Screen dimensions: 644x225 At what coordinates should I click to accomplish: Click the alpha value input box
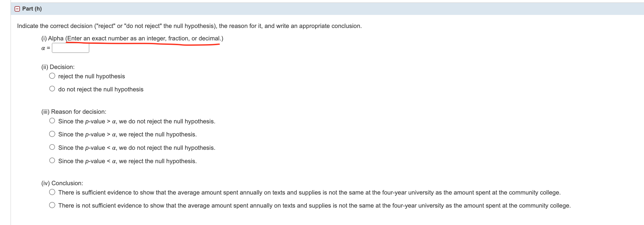pyautogui.click(x=71, y=48)
